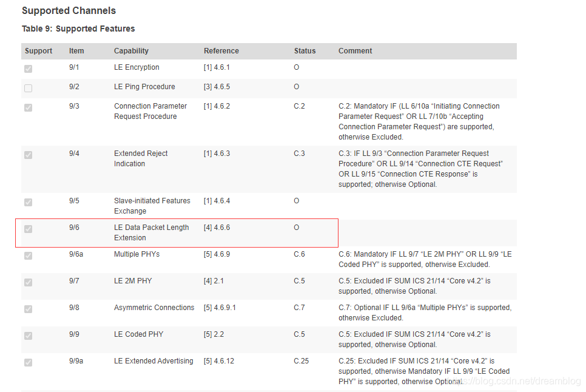
Task: Click reference [1] 4.6.2
Action: point(217,106)
